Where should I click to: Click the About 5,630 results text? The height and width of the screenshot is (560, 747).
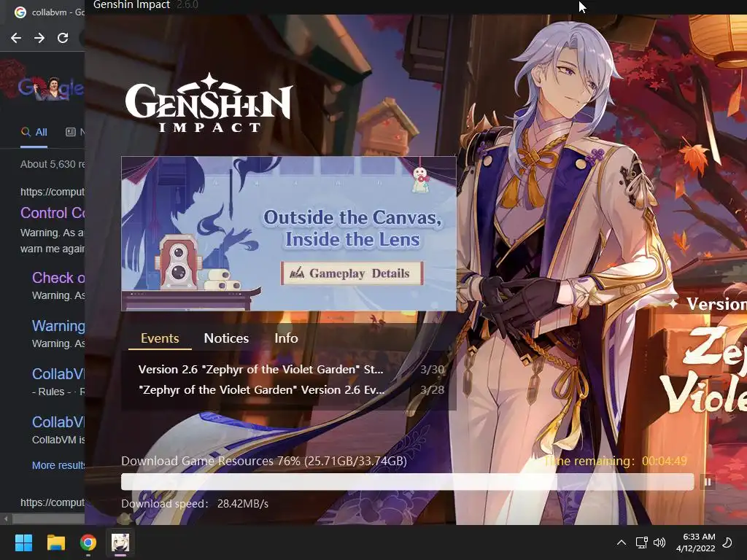coord(53,164)
